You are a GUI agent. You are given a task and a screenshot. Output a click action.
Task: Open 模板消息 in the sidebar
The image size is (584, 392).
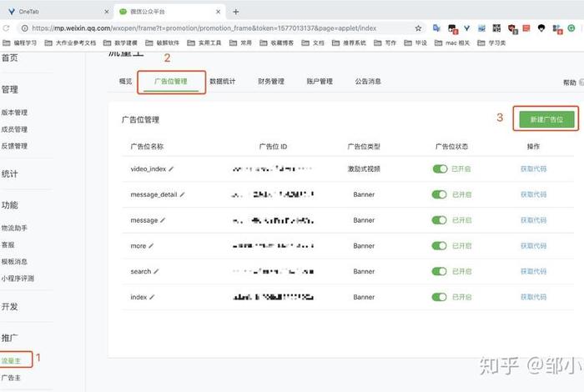click(x=14, y=261)
